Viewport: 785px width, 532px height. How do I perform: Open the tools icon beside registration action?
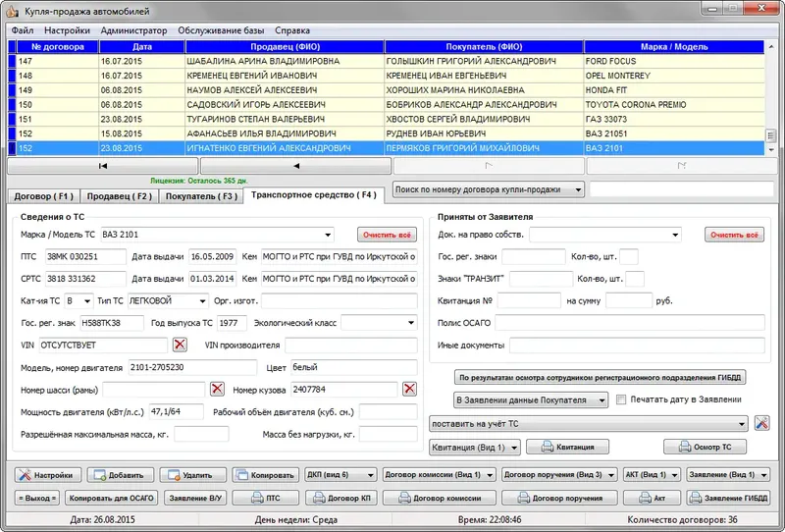[x=762, y=423]
